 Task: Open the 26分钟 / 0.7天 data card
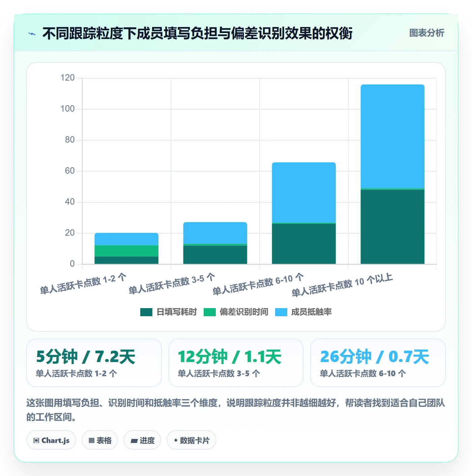coord(378,363)
